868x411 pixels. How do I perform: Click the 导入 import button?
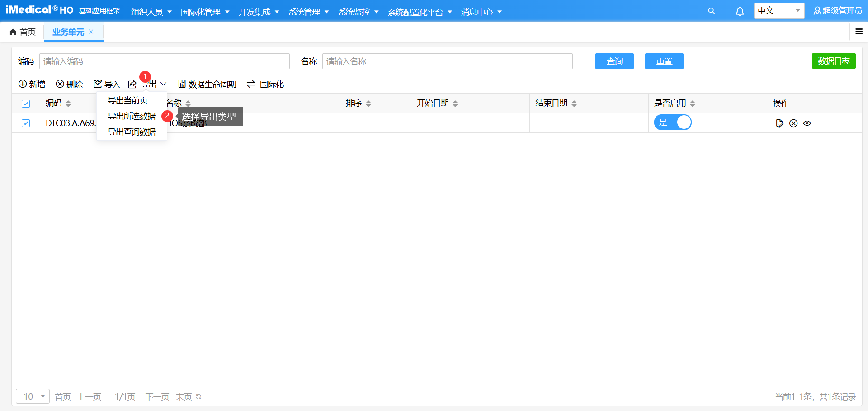tap(107, 84)
